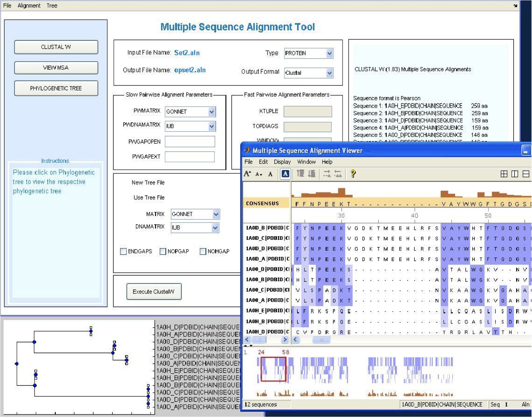Viewport: 532px width, 417px height.
Task: Toggle the background color highlight icon
Action: tap(285, 174)
